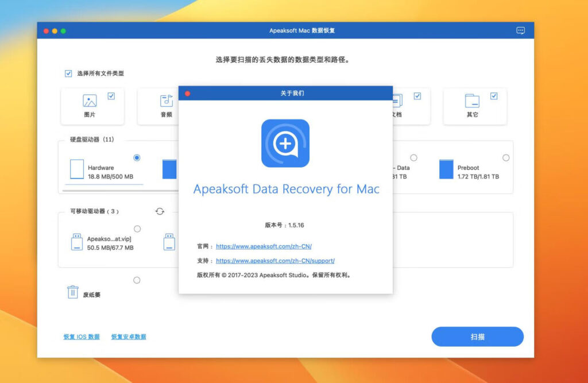Viewport: 588px width, 383px height.
Task: Open the apeaksoft.com/zh-CN official website link
Action: click(264, 246)
